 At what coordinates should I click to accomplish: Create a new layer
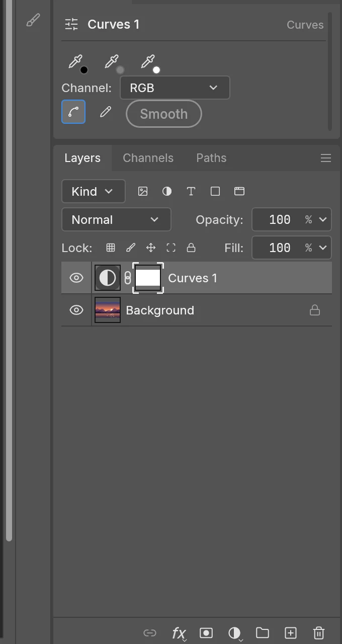291,633
